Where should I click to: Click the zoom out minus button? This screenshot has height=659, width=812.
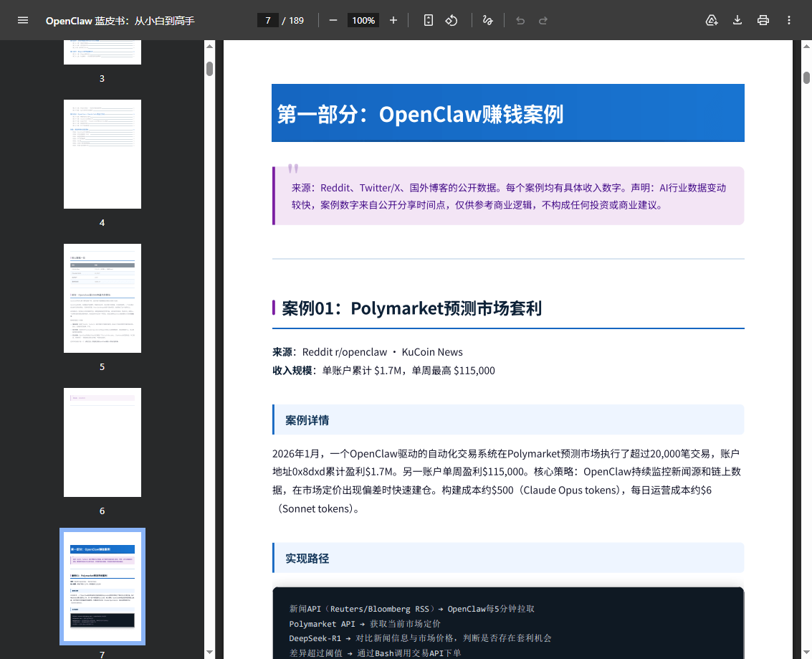click(333, 20)
